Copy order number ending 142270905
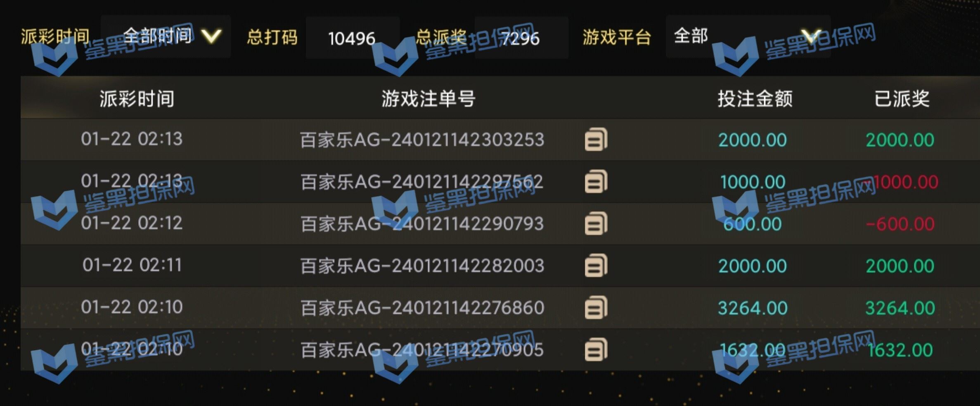 [x=596, y=349]
